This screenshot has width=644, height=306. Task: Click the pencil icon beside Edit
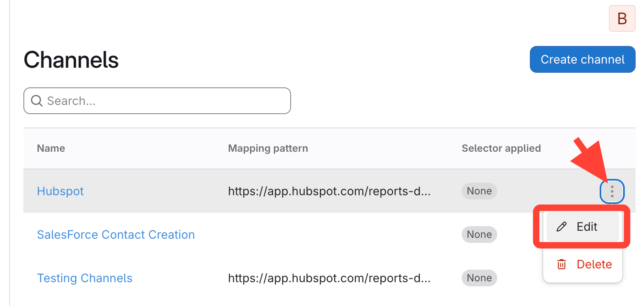pyautogui.click(x=562, y=227)
